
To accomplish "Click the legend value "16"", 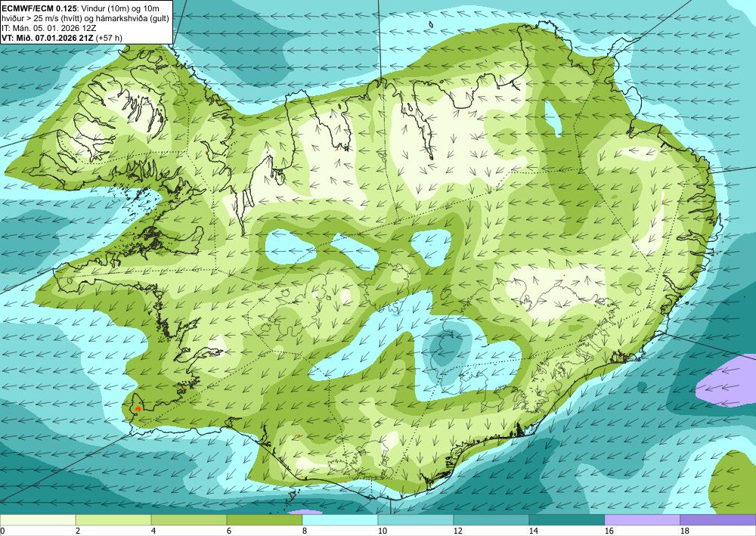I will (609, 531).
